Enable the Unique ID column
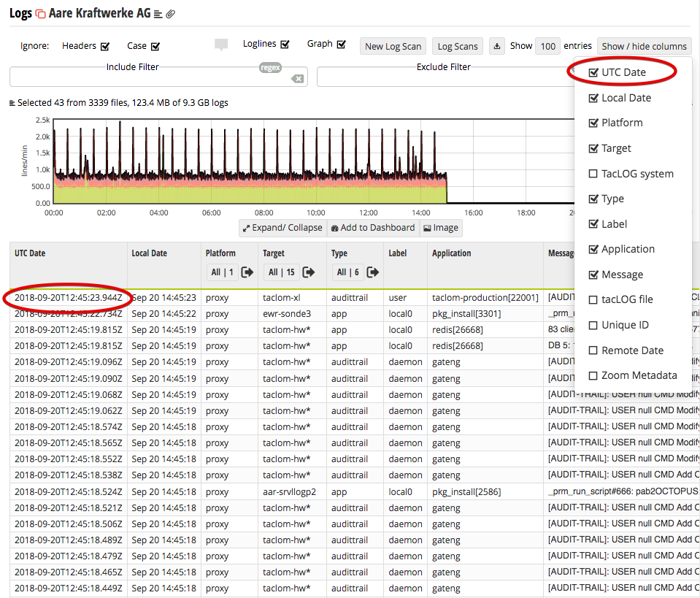 click(x=593, y=325)
